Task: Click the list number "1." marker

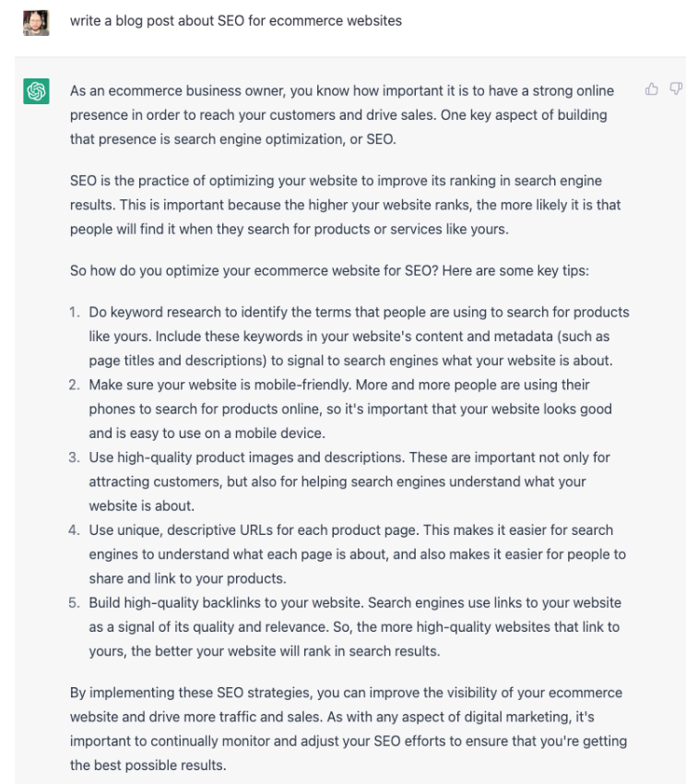Action: [75, 312]
